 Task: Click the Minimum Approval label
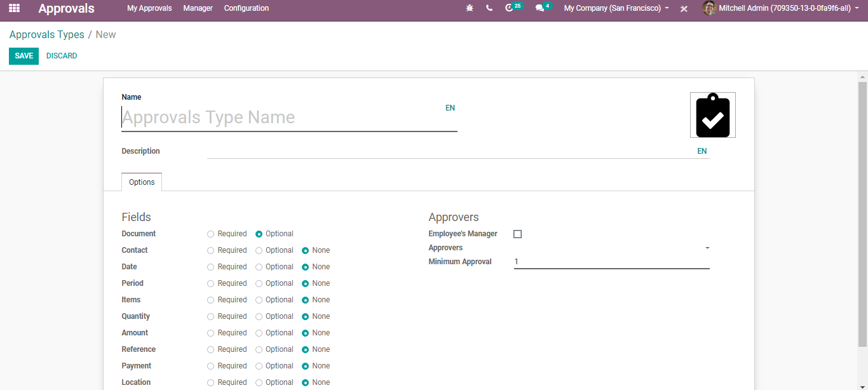(x=460, y=262)
